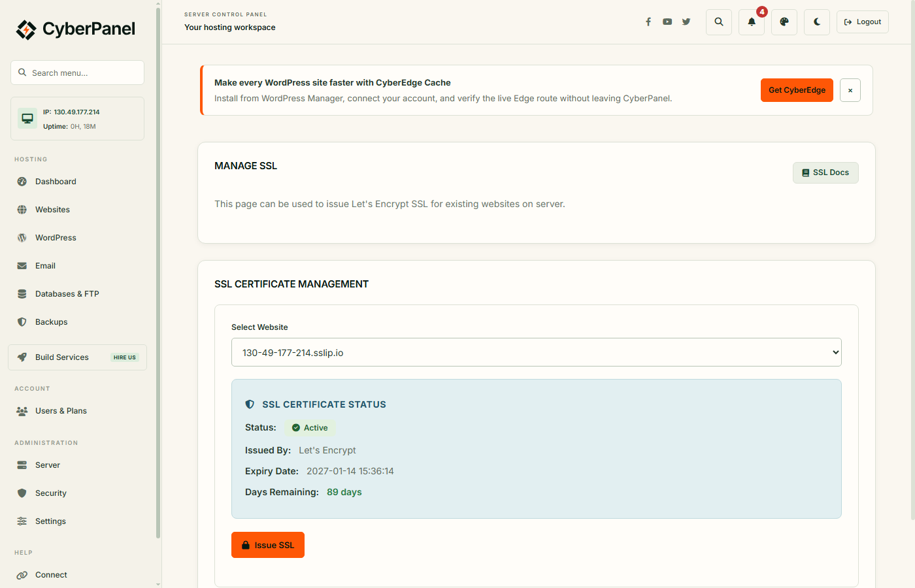The height and width of the screenshot is (588, 915).
Task: Expand Databases & FTP sidebar menu
Action: pyautogui.click(x=77, y=294)
